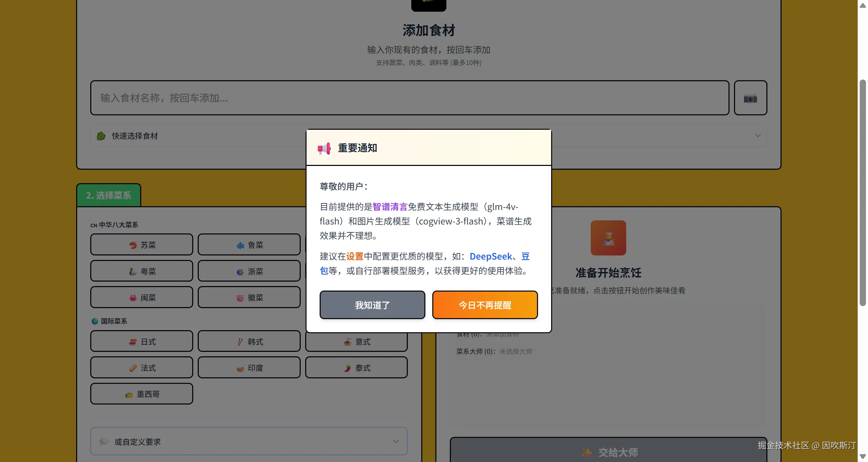
Task: Select the 鲁菜 cuisine option
Action: pos(249,244)
